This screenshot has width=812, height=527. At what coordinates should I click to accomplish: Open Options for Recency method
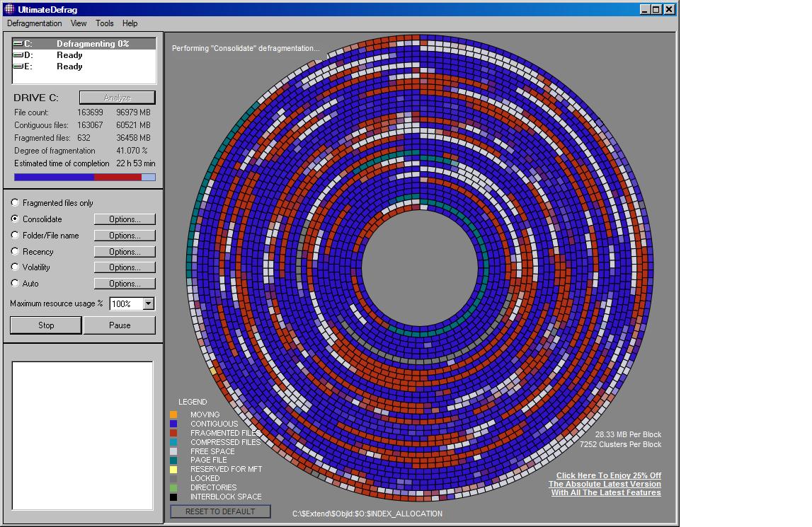point(125,252)
